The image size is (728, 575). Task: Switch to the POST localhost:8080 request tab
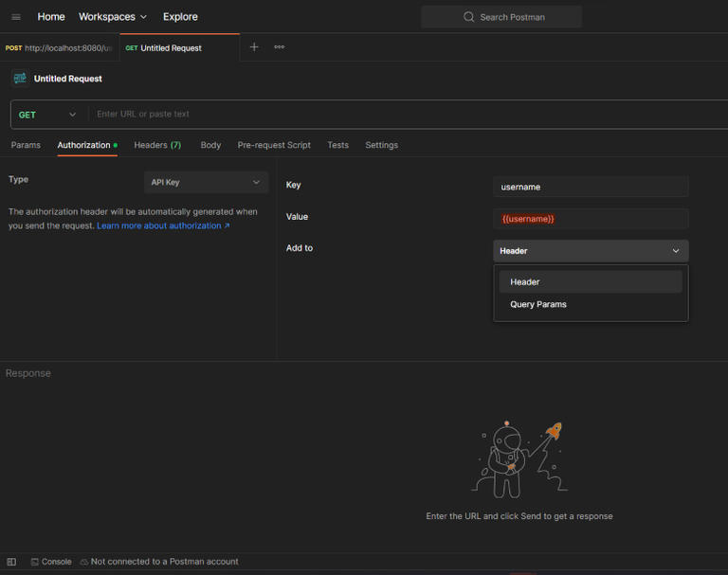(x=60, y=47)
